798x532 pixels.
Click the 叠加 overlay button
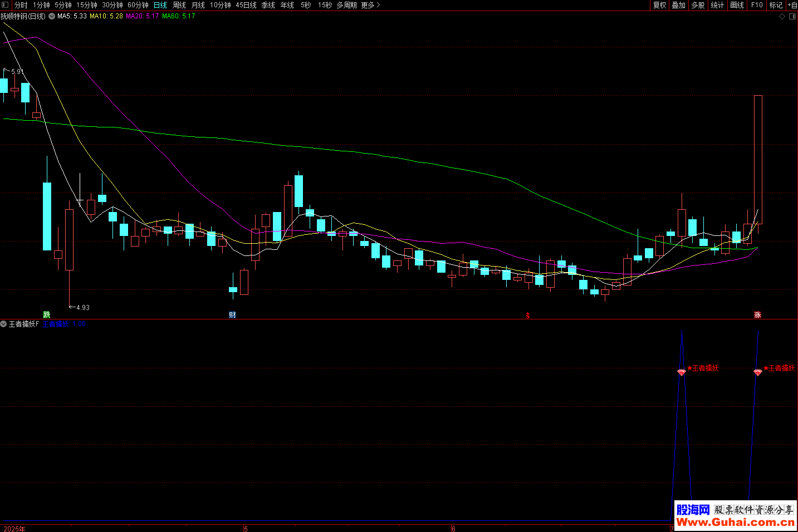(678, 5)
